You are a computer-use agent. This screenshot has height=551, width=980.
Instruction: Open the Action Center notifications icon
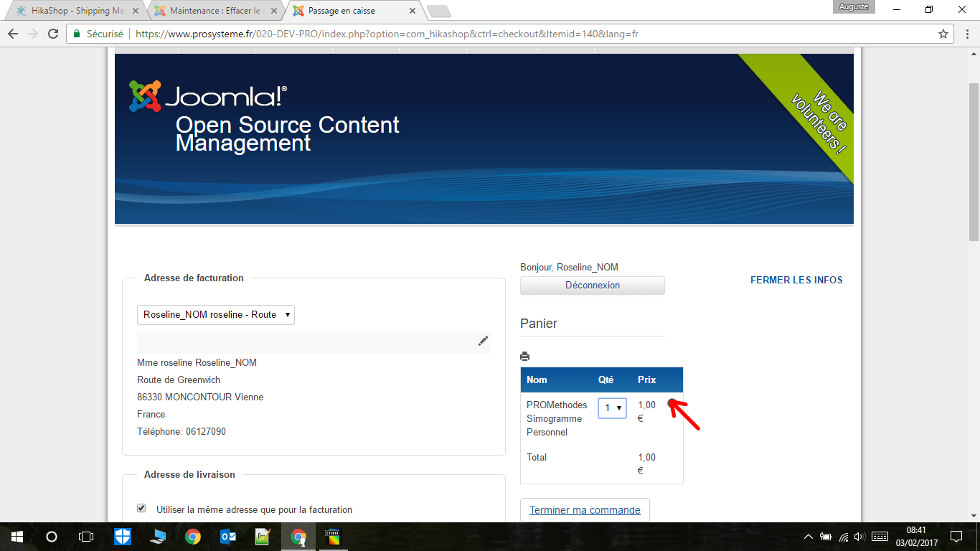[956, 537]
